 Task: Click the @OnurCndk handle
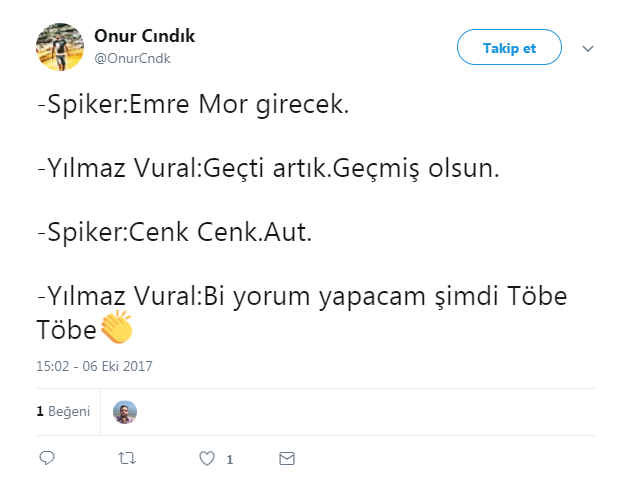[132, 58]
